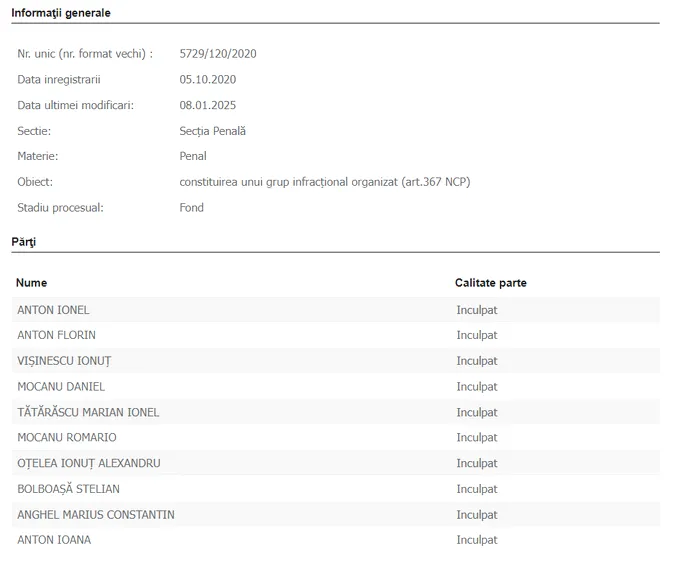Select the registration date 05.10.2020
This screenshot has height=565, width=700.
208,80
